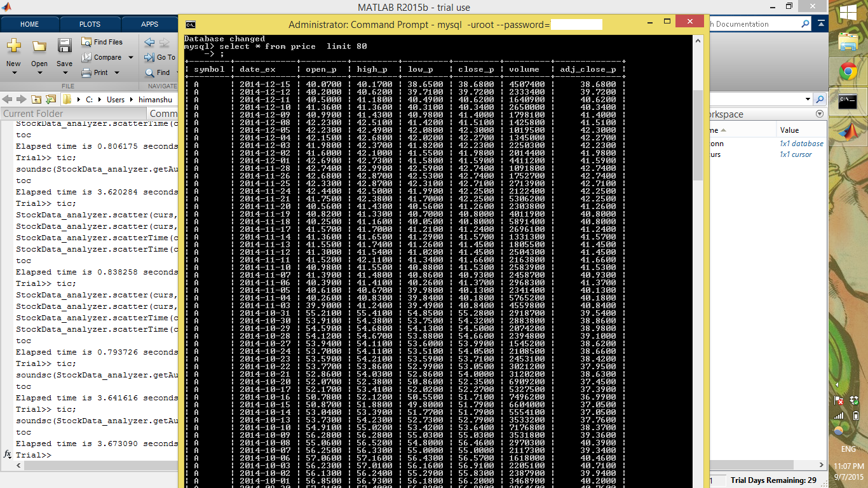Image resolution: width=868 pixels, height=488 pixels.
Task: Click the network signal tray icon
Action: pos(839,416)
